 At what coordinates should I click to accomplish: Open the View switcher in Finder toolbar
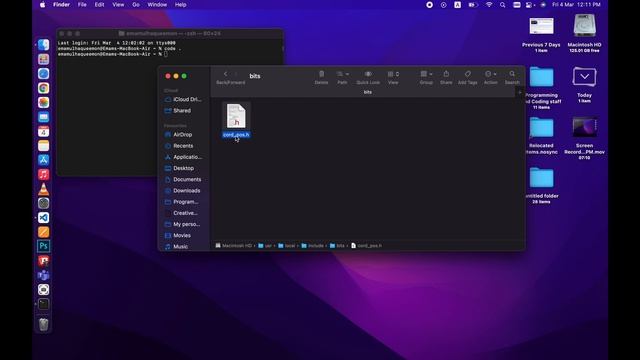[x=393, y=74]
